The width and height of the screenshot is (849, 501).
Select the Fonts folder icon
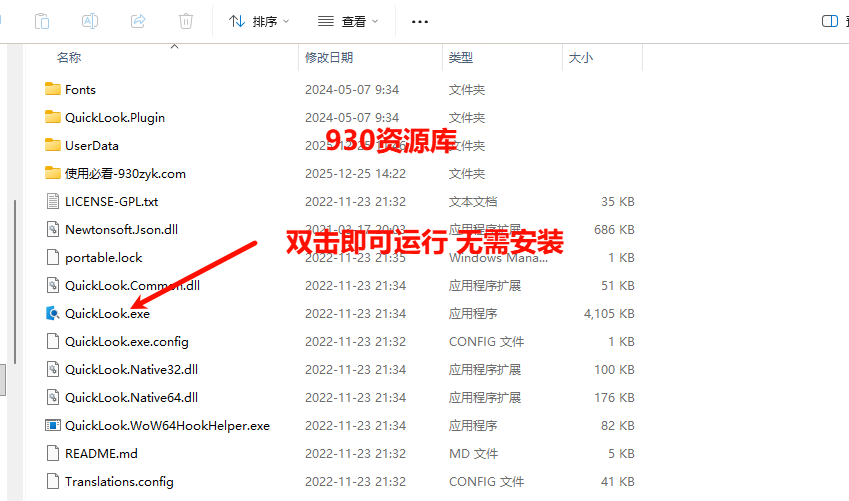(x=53, y=89)
